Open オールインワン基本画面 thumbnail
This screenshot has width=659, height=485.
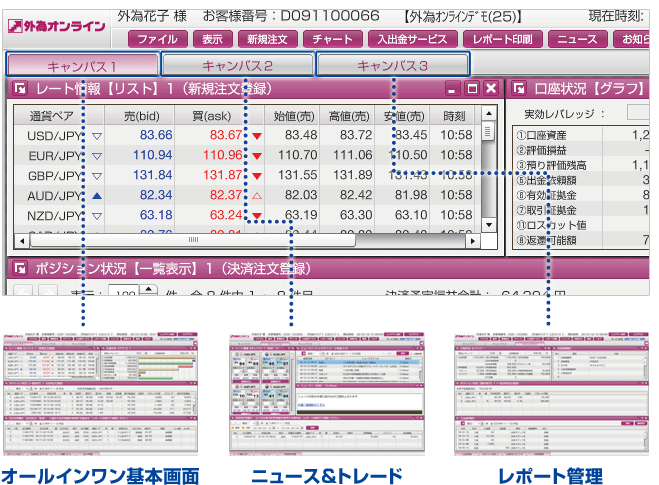tap(100, 394)
